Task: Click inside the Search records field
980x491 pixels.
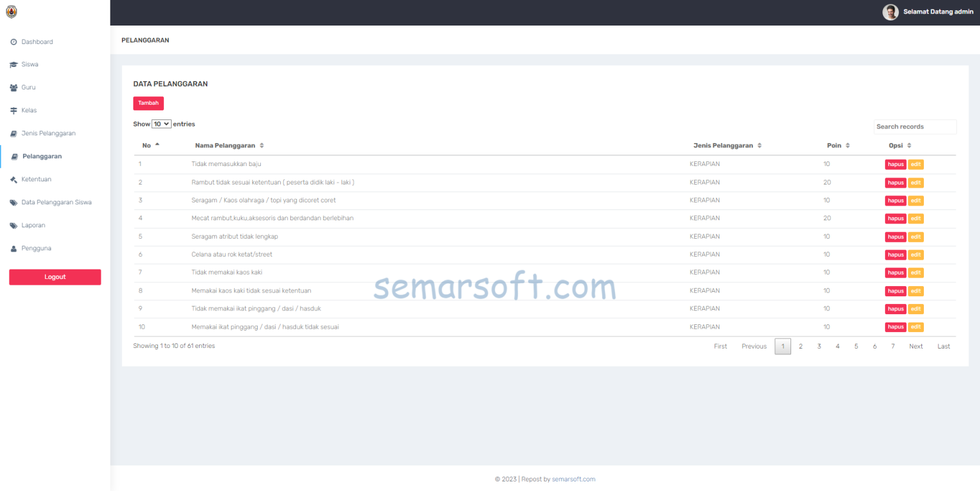Action: (915, 126)
